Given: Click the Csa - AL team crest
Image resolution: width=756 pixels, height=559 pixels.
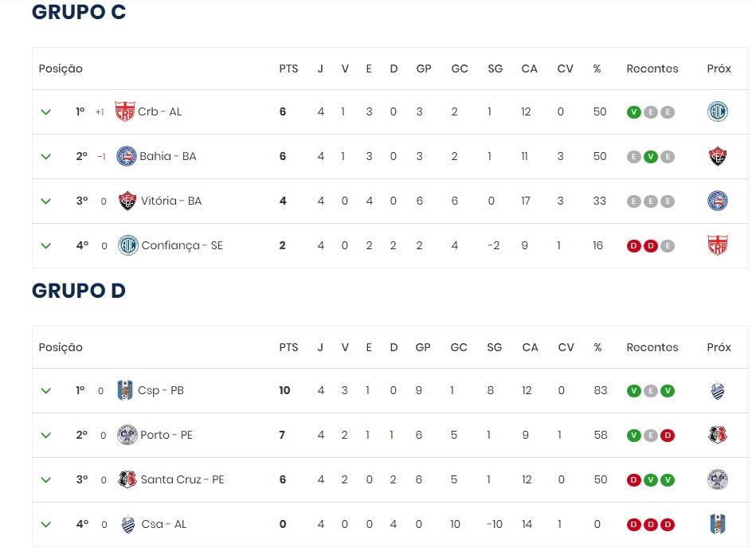Looking at the screenshot, I should click(x=127, y=524).
